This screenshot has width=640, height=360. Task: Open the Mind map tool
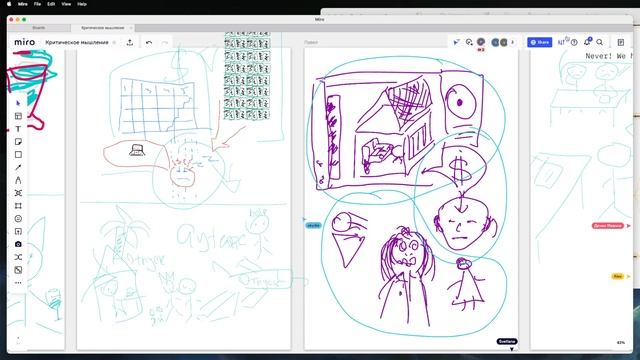tap(18, 193)
